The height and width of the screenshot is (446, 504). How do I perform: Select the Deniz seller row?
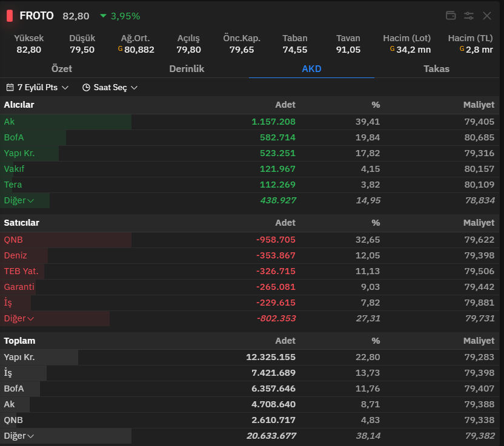[250, 256]
